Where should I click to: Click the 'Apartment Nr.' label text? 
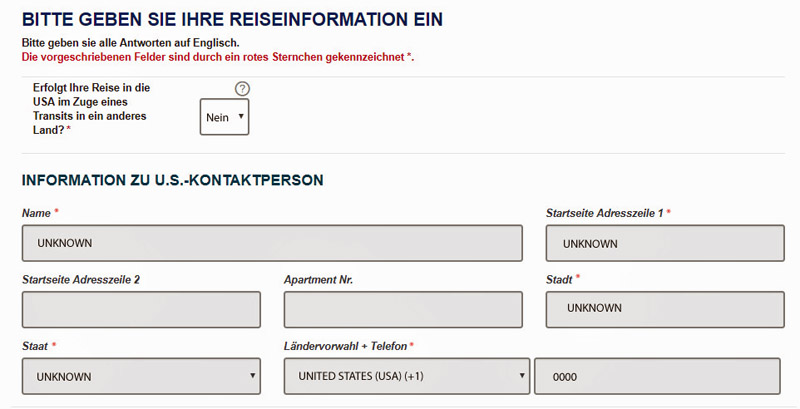pyautogui.click(x=318, y=279)
